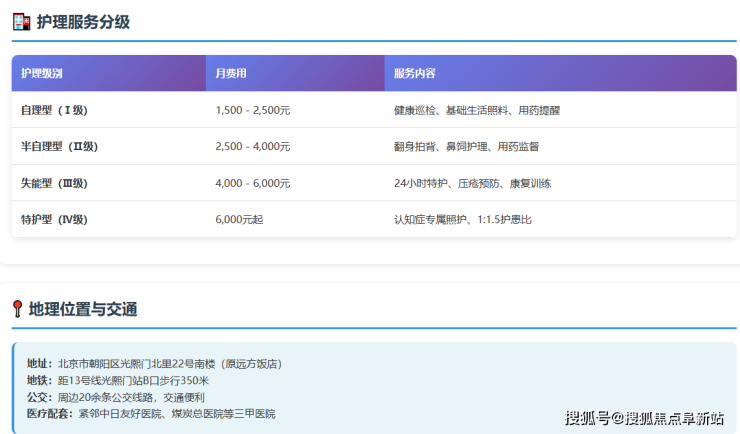The image size is (740, 434).
Task: Click the 地铁 line about 13号线光熙门站
Action: click(x=118, y=381)
